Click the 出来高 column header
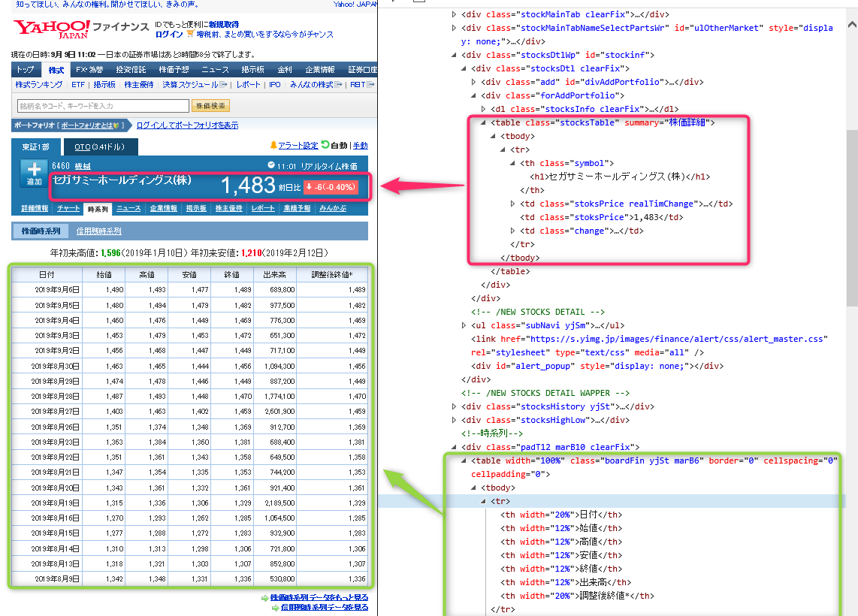Screen dimensions: 858x616 (x=274, y=275)
